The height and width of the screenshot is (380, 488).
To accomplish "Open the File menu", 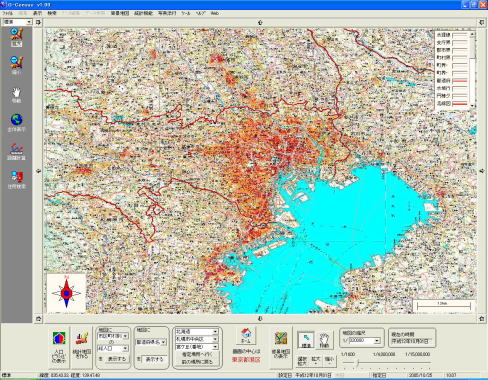I will click(x=7, y=13).
